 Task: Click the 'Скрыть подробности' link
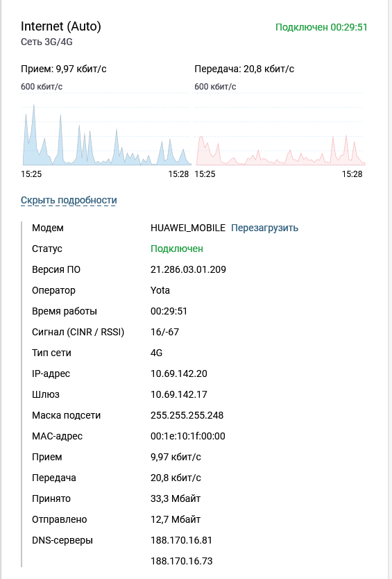click(x=69, y=200)
